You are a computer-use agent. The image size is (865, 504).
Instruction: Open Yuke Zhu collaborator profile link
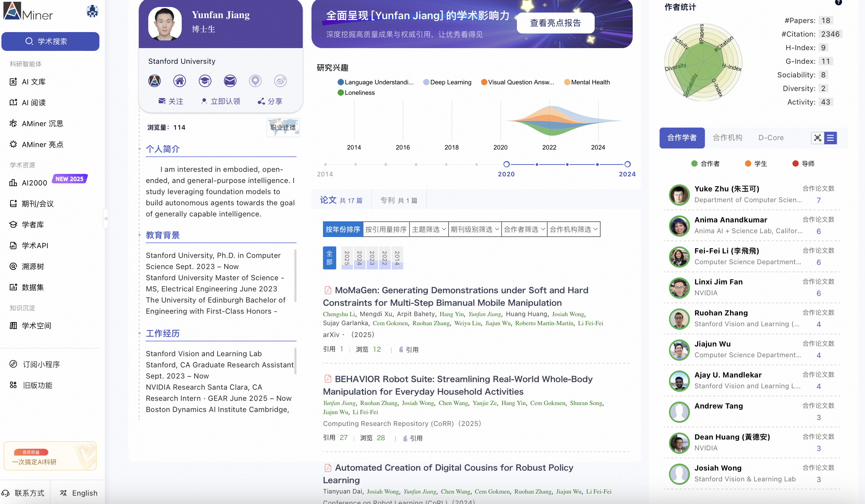pyautogui.click(x=727, y=189)
